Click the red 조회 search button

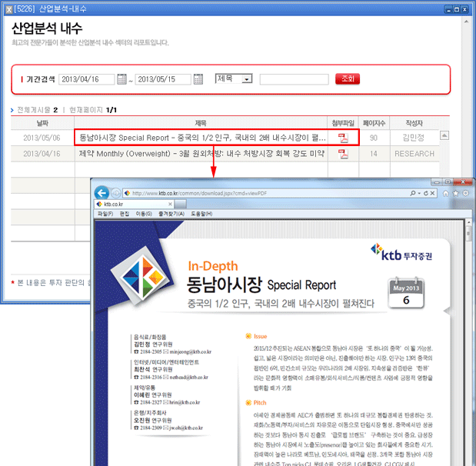click(348, 79)
